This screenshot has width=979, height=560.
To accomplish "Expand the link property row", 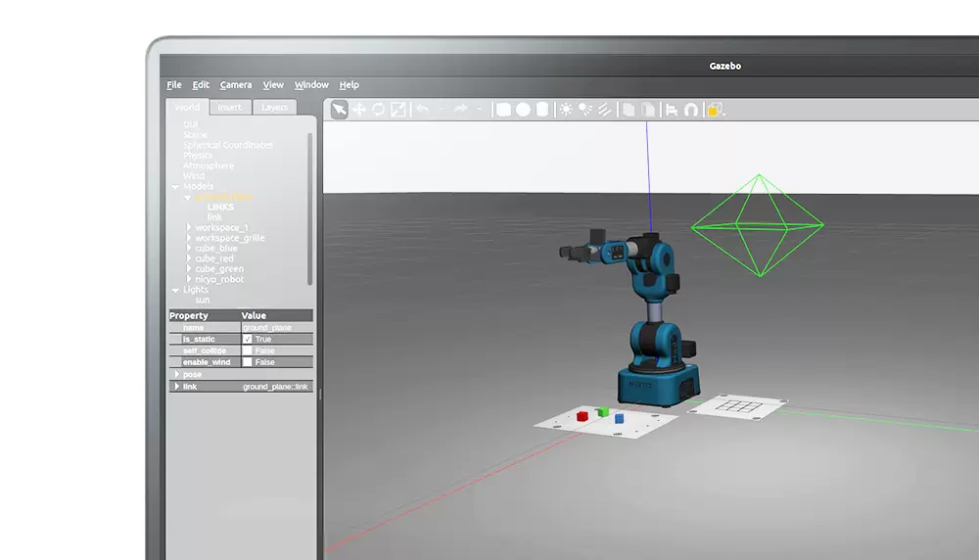I will click(176, 387).
